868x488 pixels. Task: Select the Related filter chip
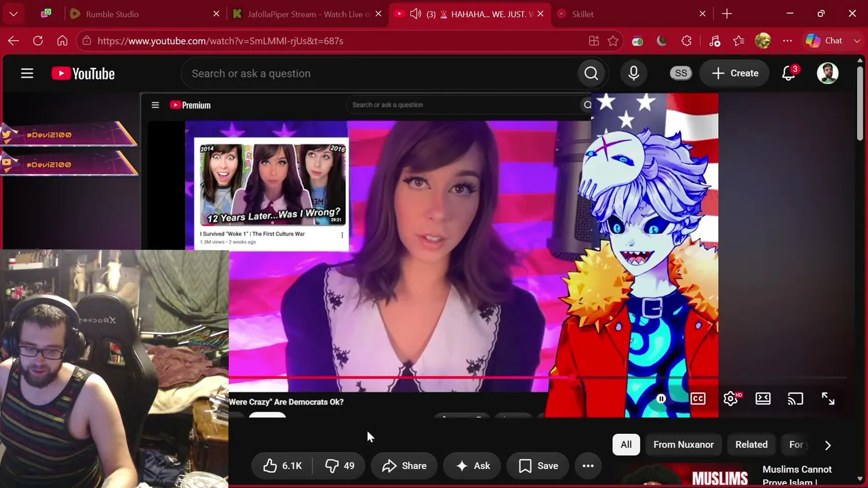point(751,445)
